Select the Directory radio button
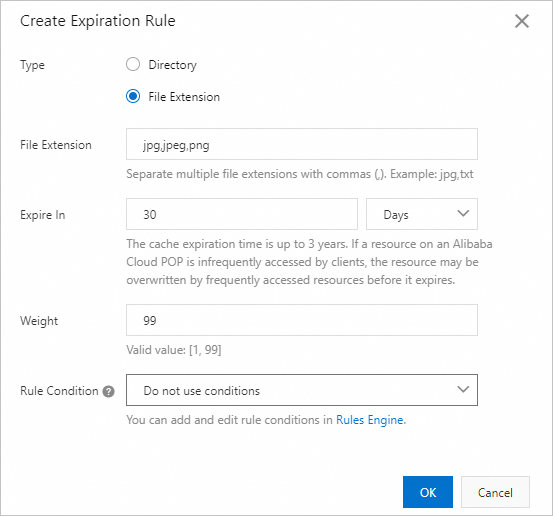The image size is (553, 516). tap(133, 65)
